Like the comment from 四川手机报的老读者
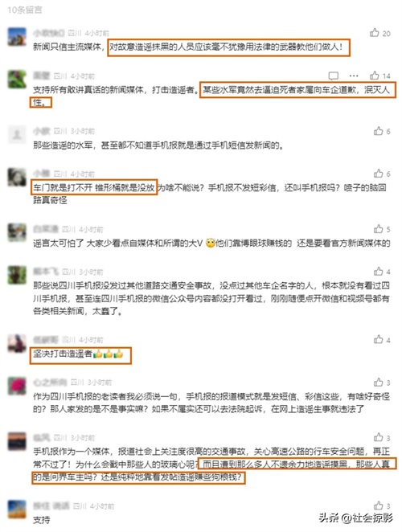This screenshot has height=532, width=402. 378,383
